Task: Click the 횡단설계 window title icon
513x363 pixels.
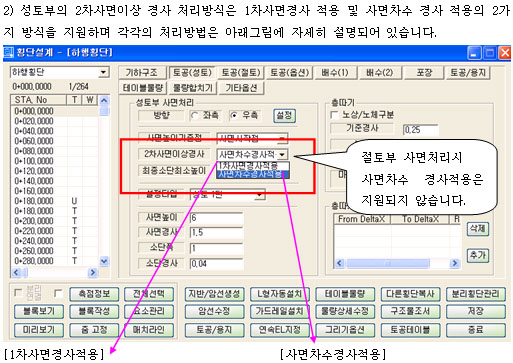Action: click(x=8, y=53)
